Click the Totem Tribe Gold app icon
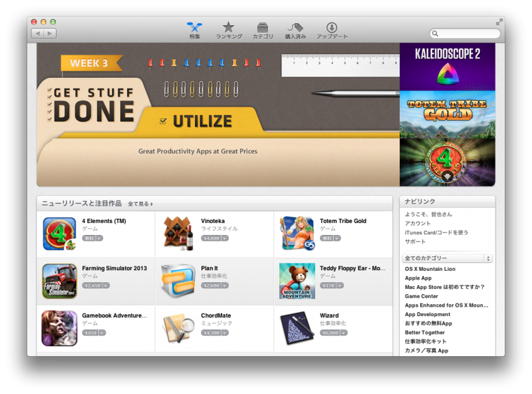Screen dimensions: 532x394 (297, 234)
